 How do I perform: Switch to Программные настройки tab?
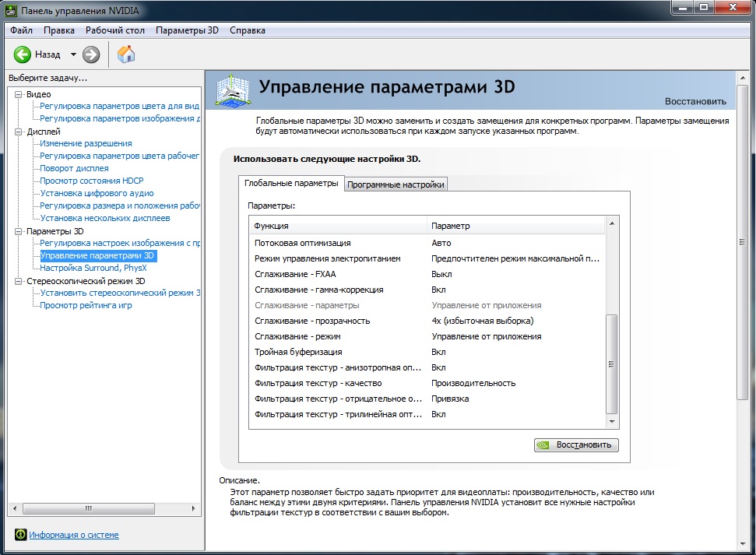(x=396, y=184)
